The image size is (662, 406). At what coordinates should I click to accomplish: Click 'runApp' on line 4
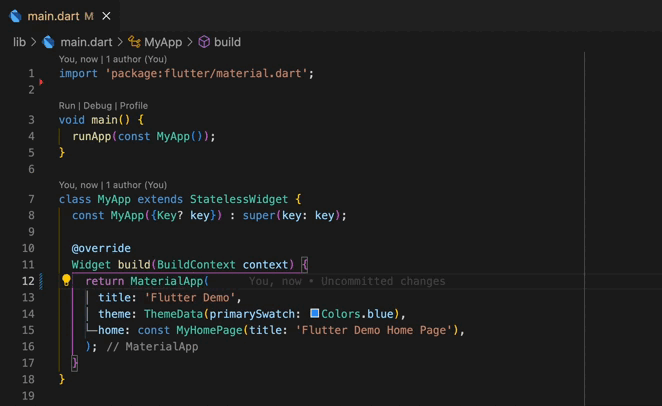point(92,136)
